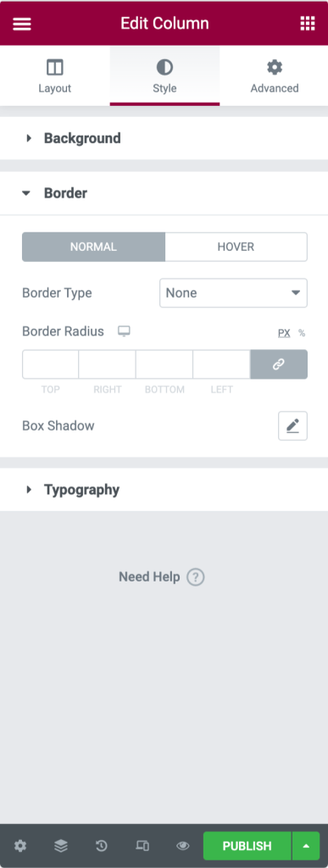Open the Navigator layers icon
Image resolution: width=328 pixels, height=868 pixels.
[61, 846]
